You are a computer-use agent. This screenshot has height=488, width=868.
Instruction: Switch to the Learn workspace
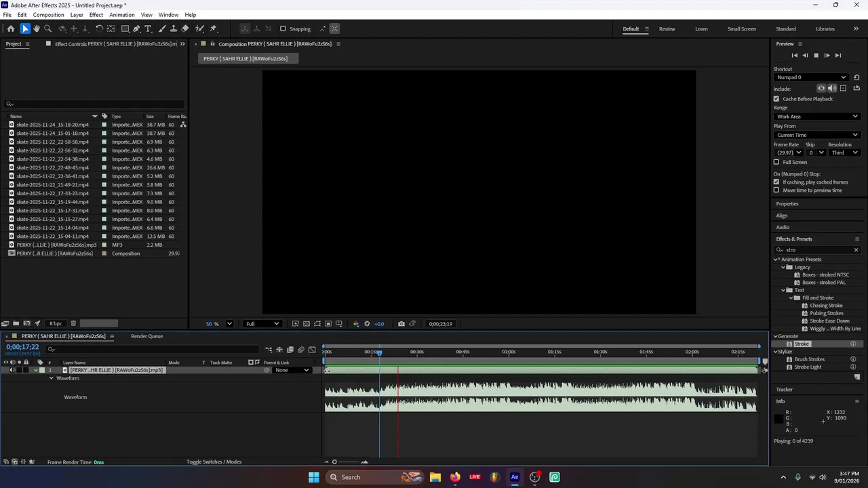[701, 29]
